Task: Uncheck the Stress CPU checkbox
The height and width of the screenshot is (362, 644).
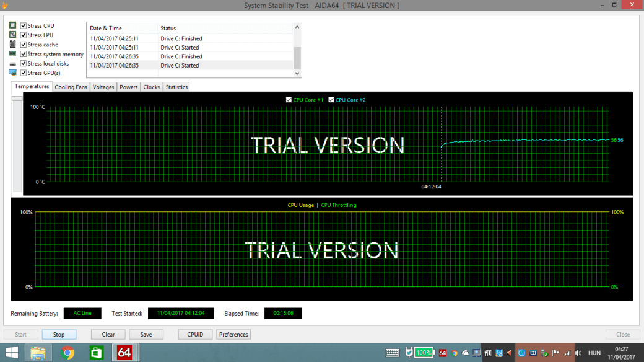Action: coord(24,26)
